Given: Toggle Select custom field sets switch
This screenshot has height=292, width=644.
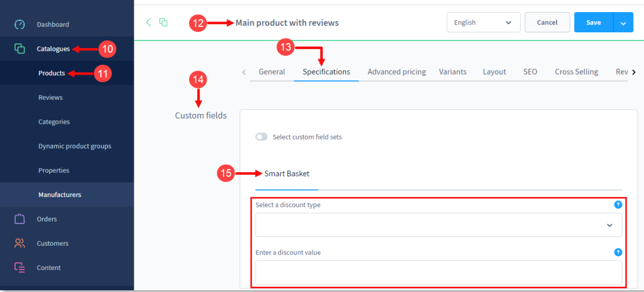Looking at the screenshot, I should click(x=262, y=137).
